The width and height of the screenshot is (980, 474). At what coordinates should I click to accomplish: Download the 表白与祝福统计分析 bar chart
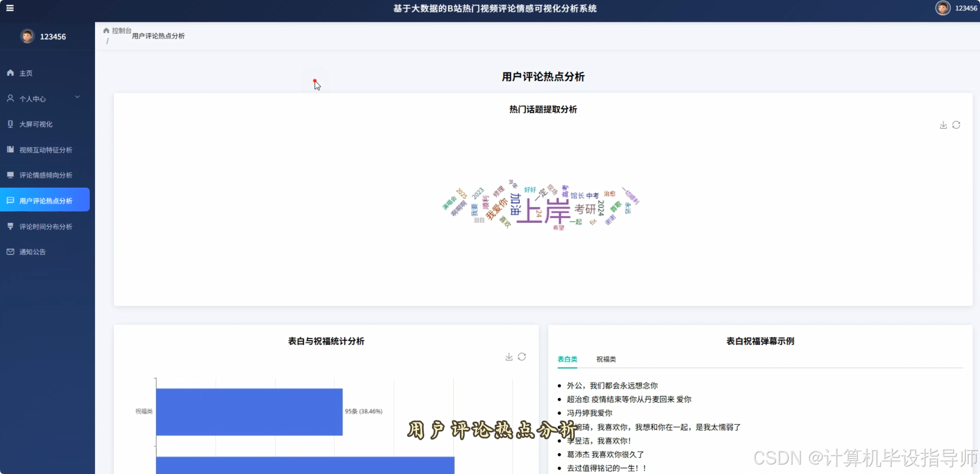coord(509,357)
